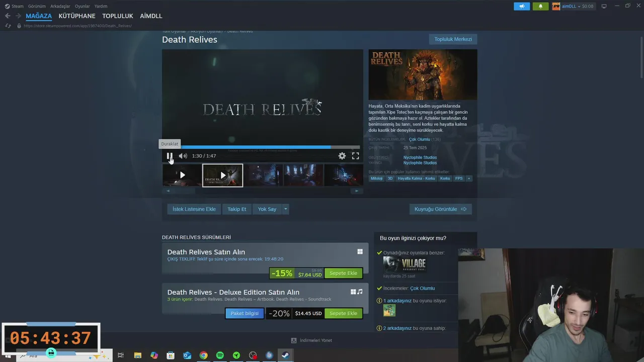Enter fullscreen mode for the trailer
The image size is (644, 362).
(x=355, y=156)
